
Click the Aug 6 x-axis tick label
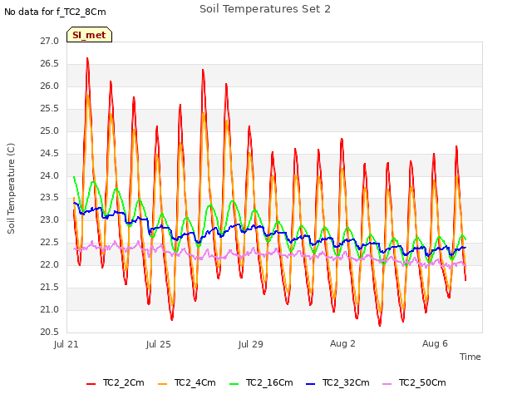pyautogui.click(x=435, y=343)
